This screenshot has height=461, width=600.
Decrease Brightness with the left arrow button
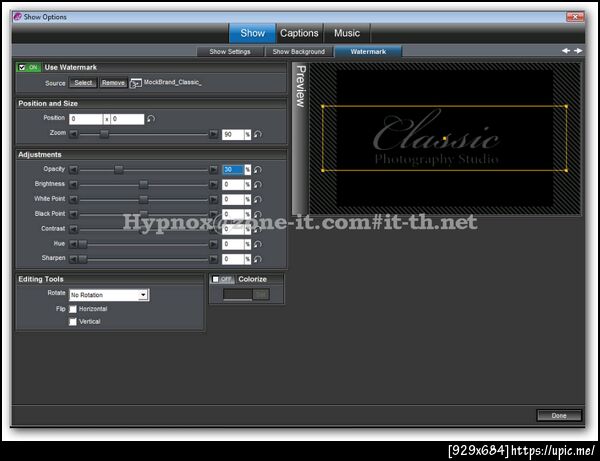pyautogui.click(x=73, y=184)
